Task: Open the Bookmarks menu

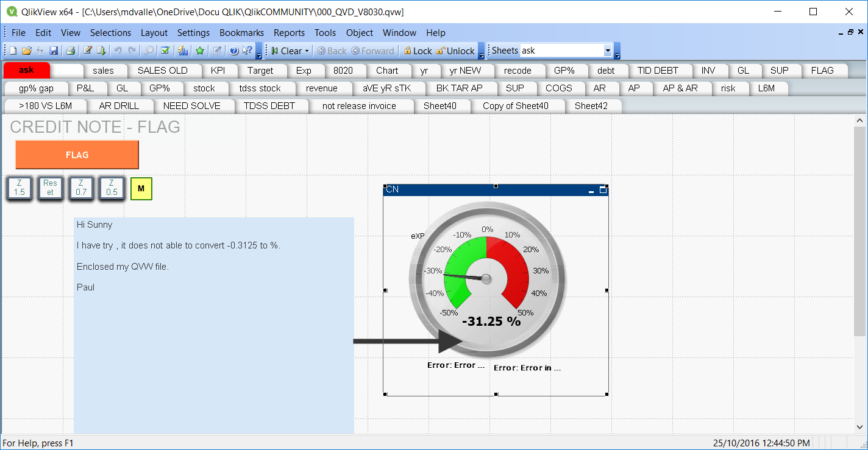Action: coord(241,33)
